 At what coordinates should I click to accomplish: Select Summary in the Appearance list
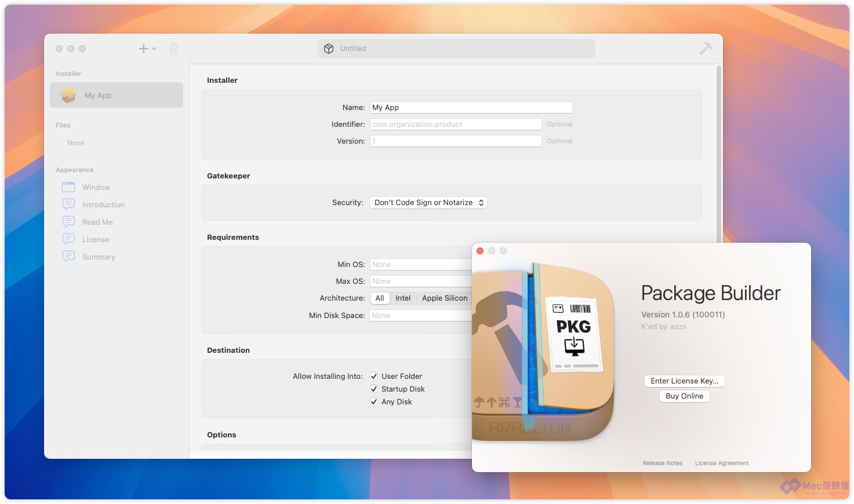(117, 257)
